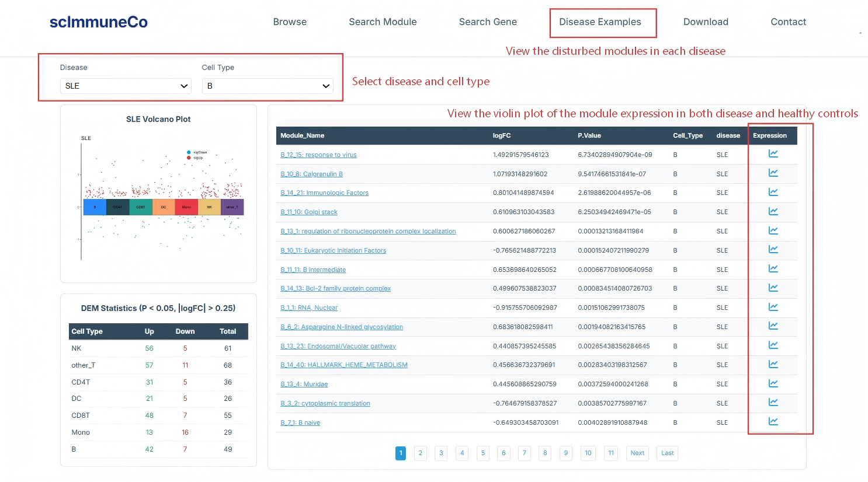The image size is (868, 482).
Task: Open page 5 of the module table
Action: (482, 453)
